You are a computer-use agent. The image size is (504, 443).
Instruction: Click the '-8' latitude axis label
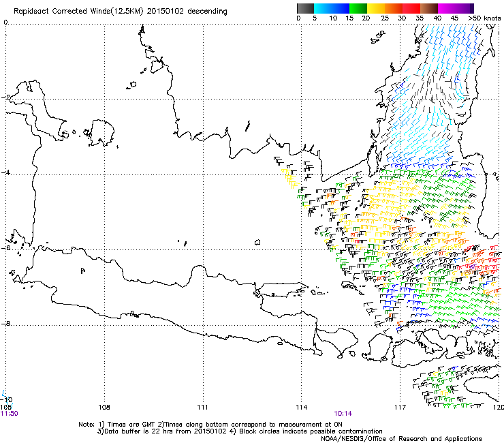click(x=5, y=323)
